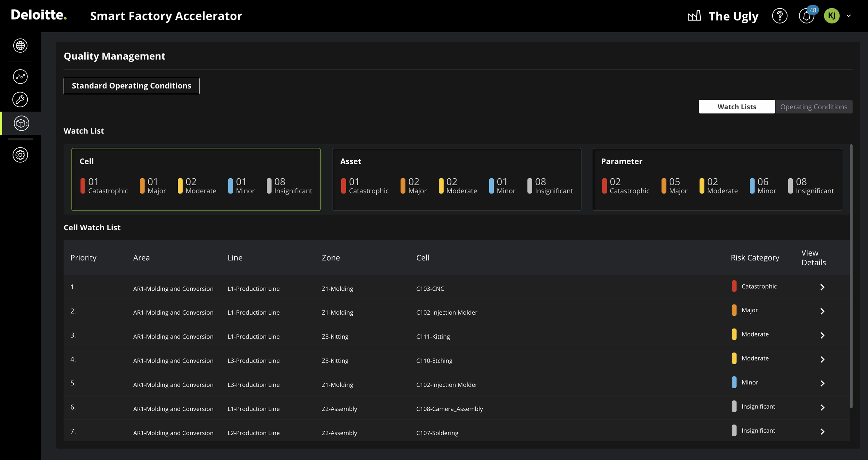
Task: Expand the user account dropdown arrow
Action: click(x=849, y=16)
